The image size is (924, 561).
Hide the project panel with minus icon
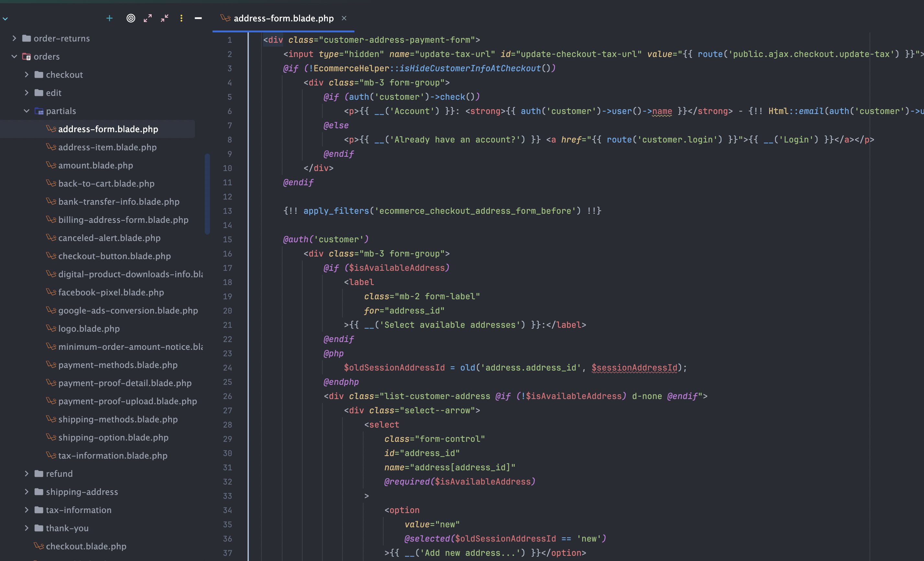(198, 18)
